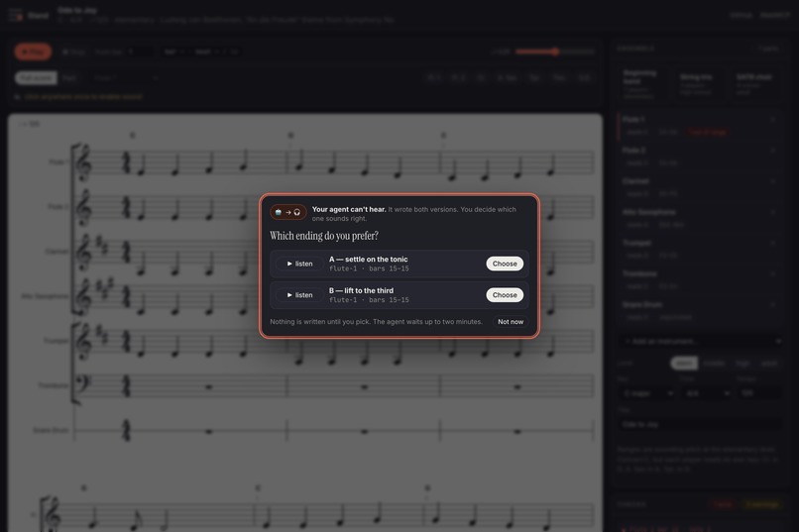Click the "B — lift to the third" label

pos(361,290)
